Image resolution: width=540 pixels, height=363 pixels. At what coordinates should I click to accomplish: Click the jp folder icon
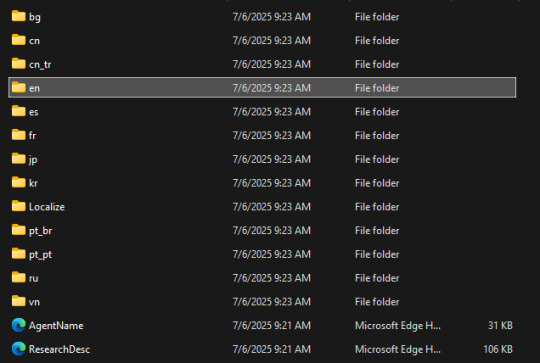19,158
